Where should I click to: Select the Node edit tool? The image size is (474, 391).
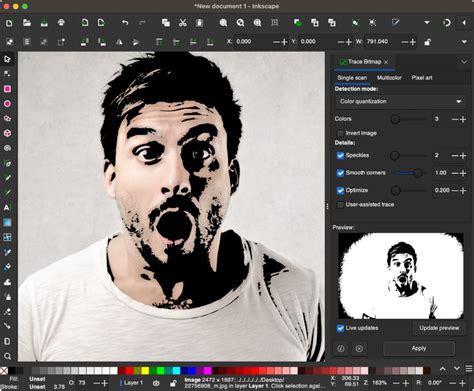[x=7, y=74]
